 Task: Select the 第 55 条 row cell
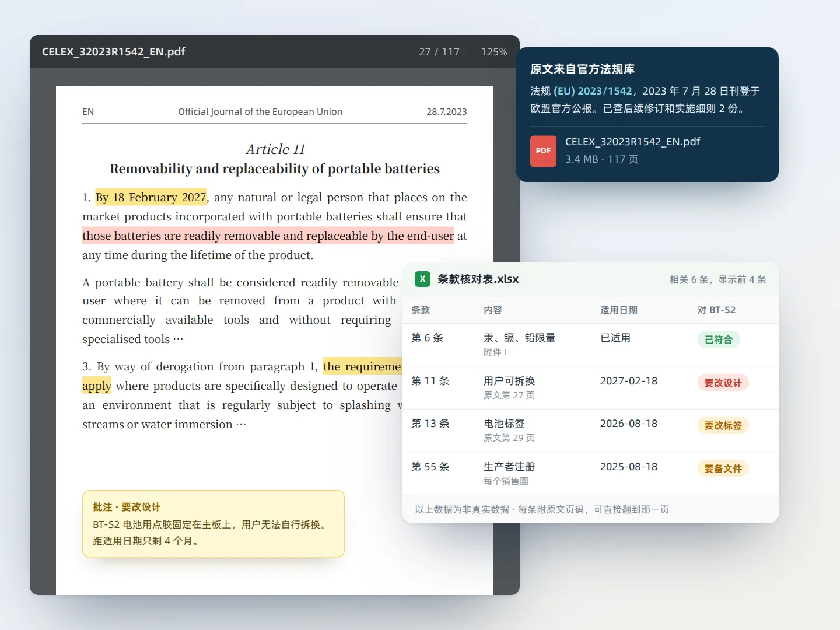430,467
